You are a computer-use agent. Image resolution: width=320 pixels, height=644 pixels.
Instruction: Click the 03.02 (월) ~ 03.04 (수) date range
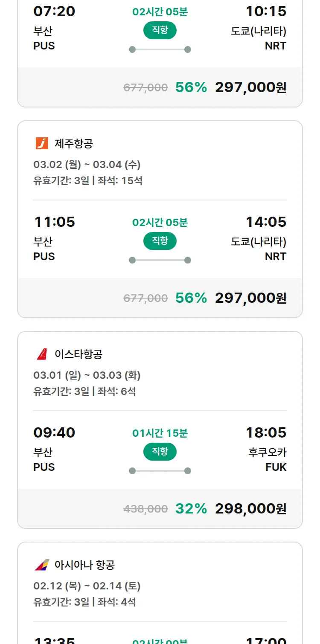[x=87, y=165]
